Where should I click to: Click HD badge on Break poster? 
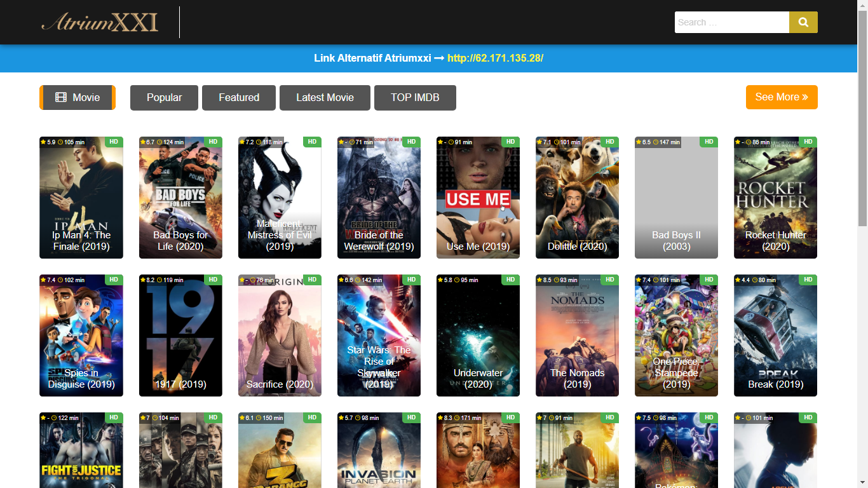(x=808, y=280)
